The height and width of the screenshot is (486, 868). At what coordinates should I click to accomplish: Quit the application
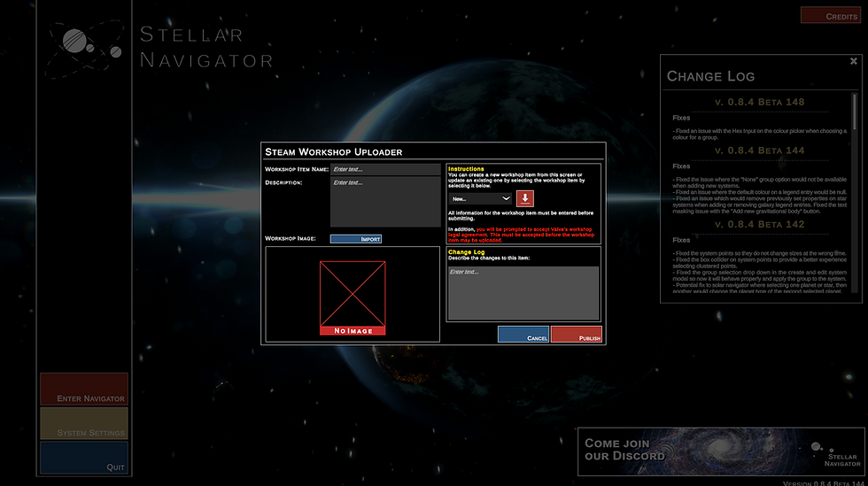click(84, 458)
